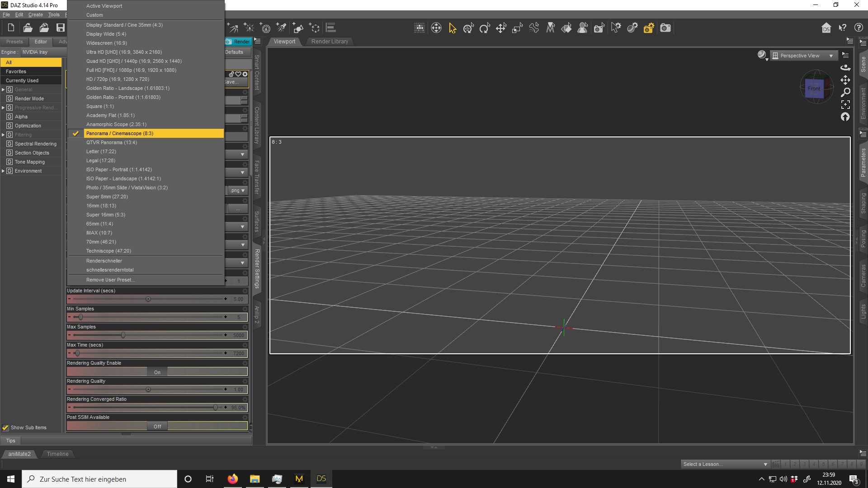
Task: Click Remove User Preset entry
Action: pyautogui.click(x=110, y=280)
